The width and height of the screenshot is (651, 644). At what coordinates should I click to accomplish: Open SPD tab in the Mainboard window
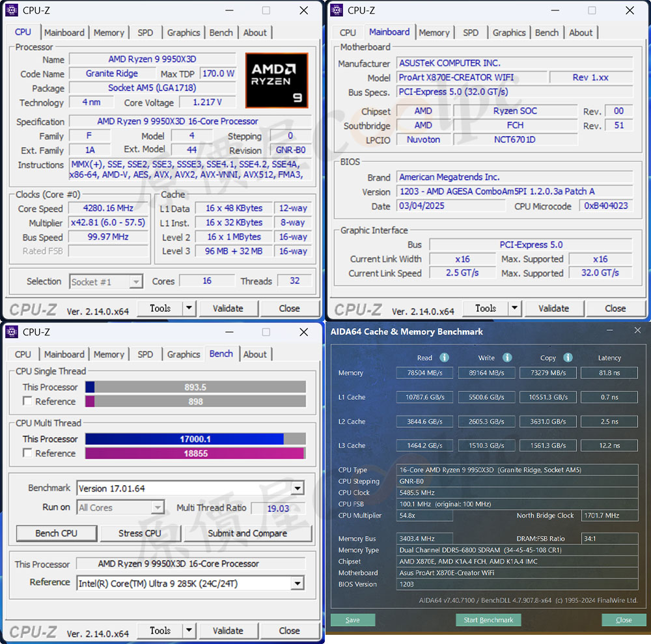pos(471,33)
